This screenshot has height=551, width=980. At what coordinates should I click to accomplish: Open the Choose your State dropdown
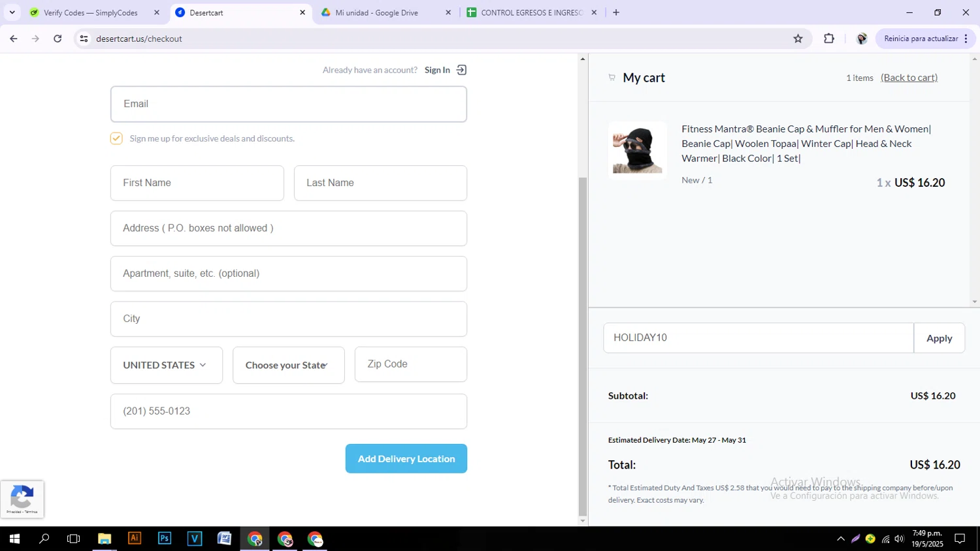289,365
